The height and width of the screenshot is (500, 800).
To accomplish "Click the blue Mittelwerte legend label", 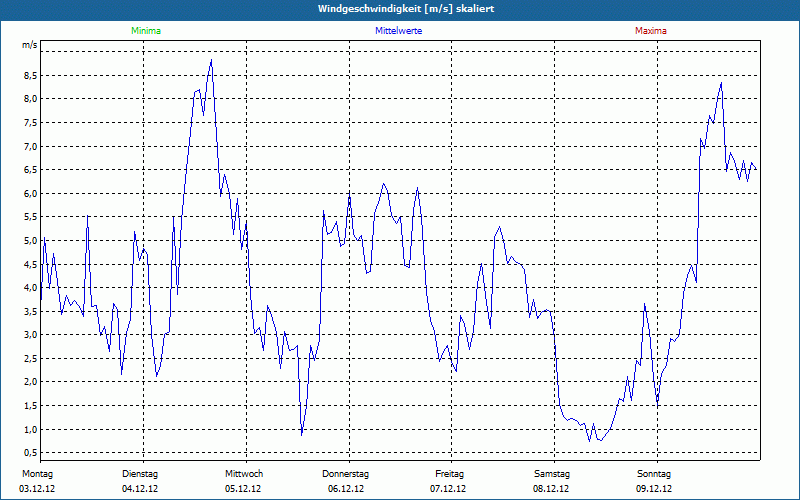I will pyautogui.click(x=398, y=31).
